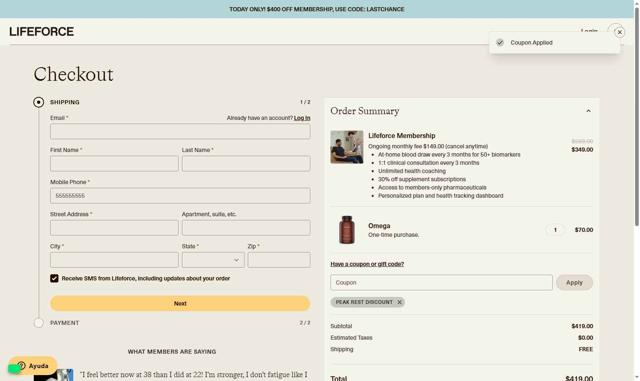
Task: Click the PAYMENT step label
Action: point(64,323)
